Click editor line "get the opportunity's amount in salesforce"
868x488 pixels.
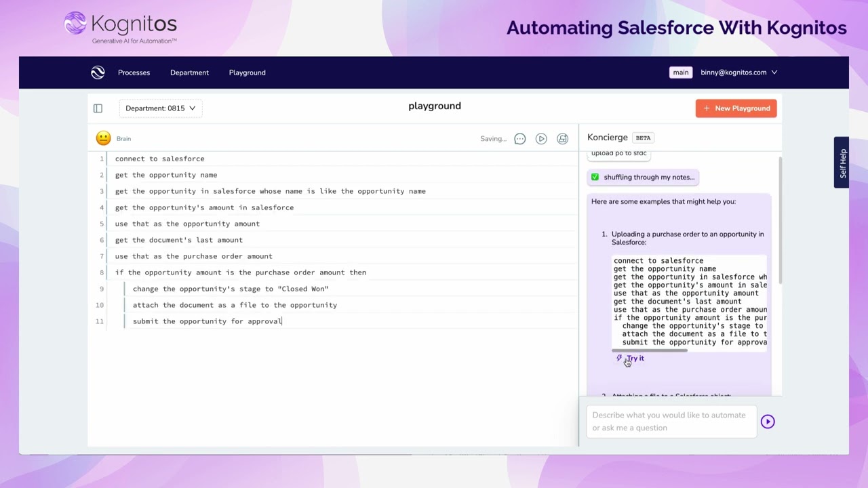click(x=204, y=207)
